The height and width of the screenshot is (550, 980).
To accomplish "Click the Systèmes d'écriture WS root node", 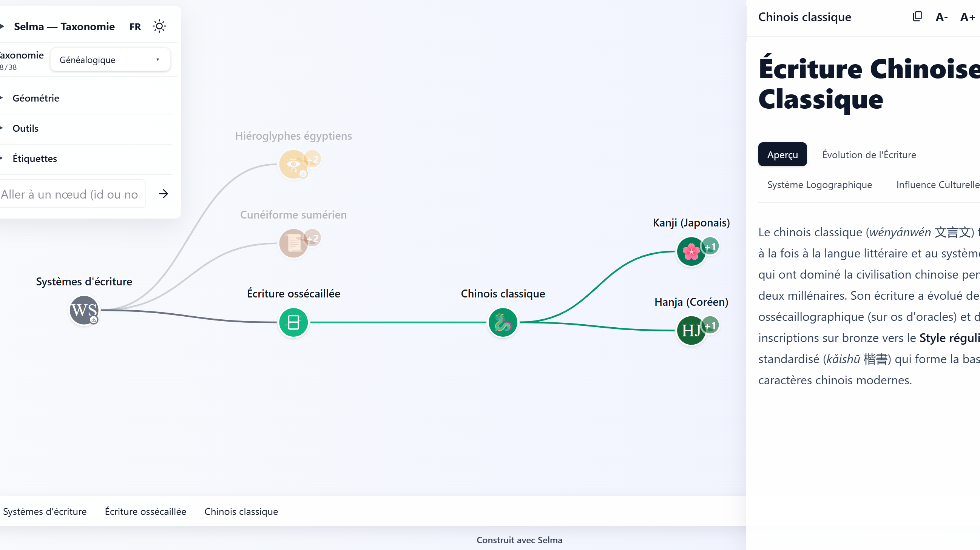I will click(84, 310).
